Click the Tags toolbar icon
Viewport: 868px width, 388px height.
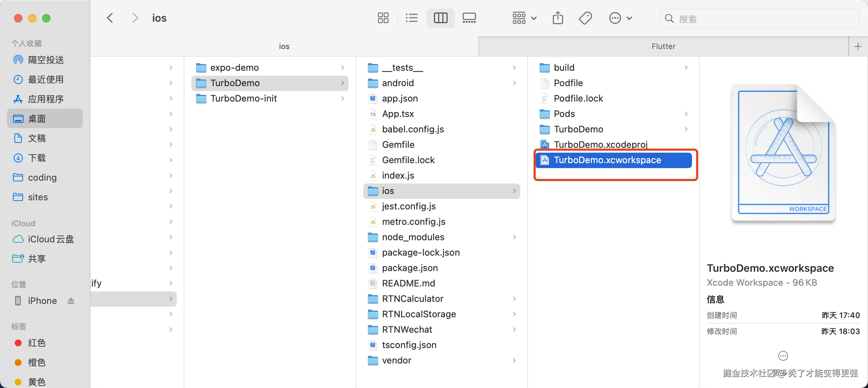[585, 18]
